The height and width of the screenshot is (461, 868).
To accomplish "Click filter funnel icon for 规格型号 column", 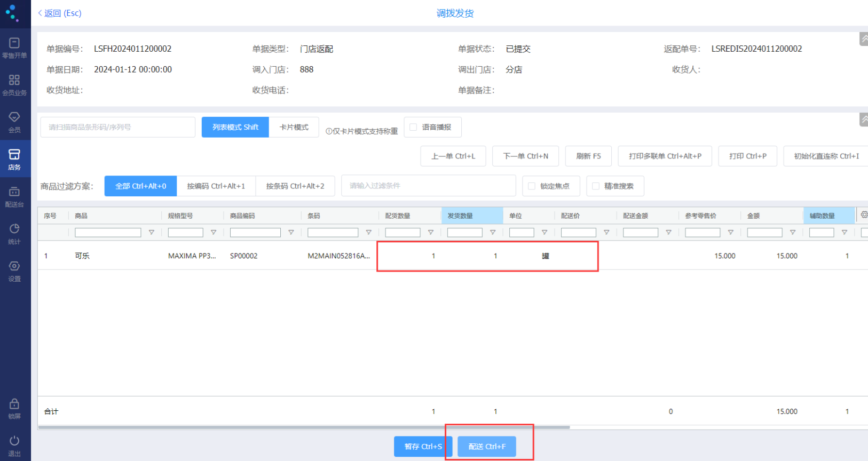I will click(214, 233).
